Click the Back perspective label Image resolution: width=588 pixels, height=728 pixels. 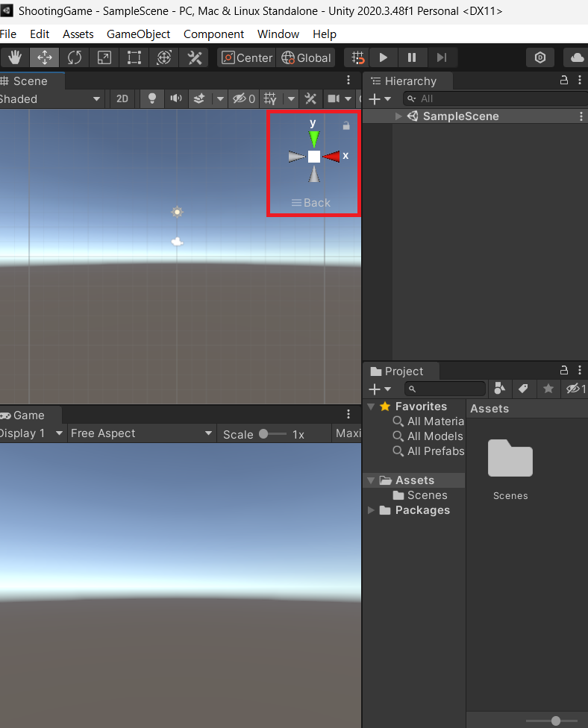pos(310,203)
